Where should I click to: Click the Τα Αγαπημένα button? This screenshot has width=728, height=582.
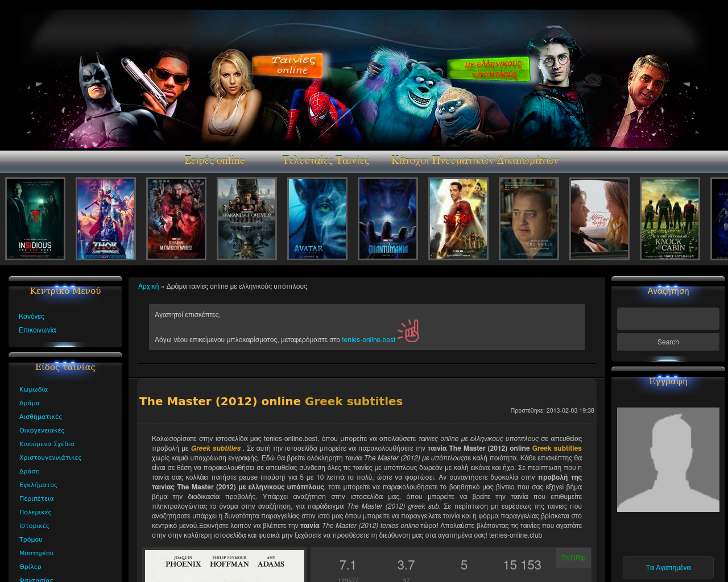tap(668, 567)
